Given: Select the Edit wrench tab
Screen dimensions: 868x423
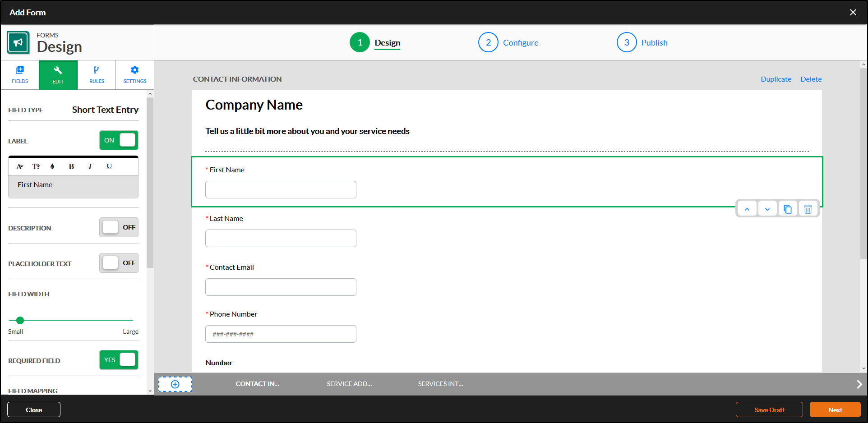Looking at the screenshot, I should (58, 75).
